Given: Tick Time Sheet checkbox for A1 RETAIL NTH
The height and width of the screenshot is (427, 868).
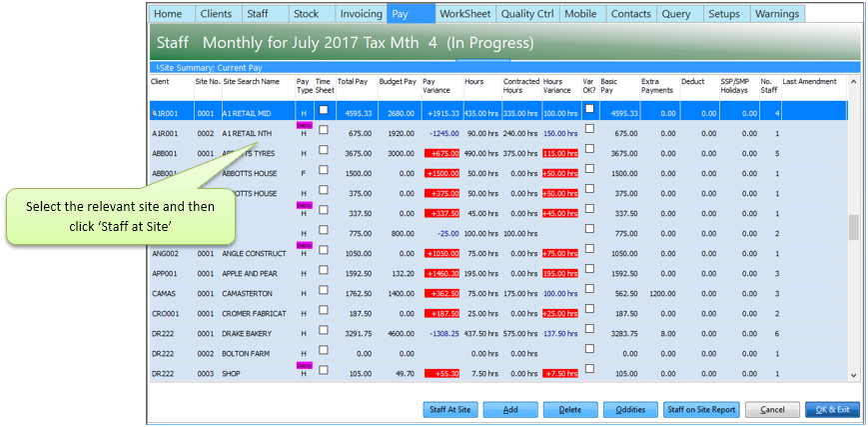Looking at the screenshot, I should (324, 130).
